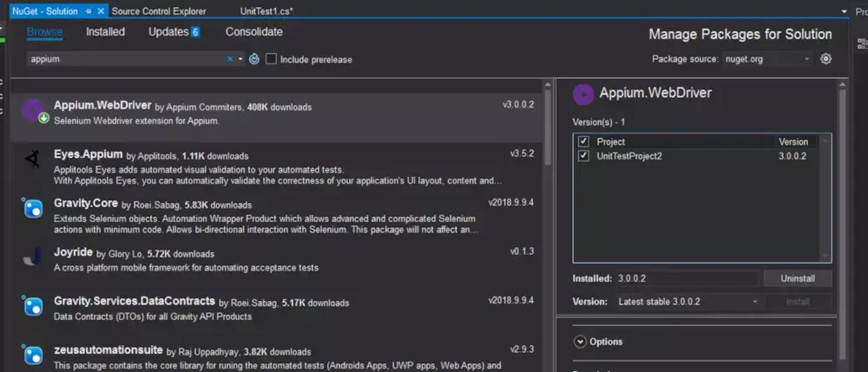Select Gravity.Services.DataContracts package name

tap(135, 301)
